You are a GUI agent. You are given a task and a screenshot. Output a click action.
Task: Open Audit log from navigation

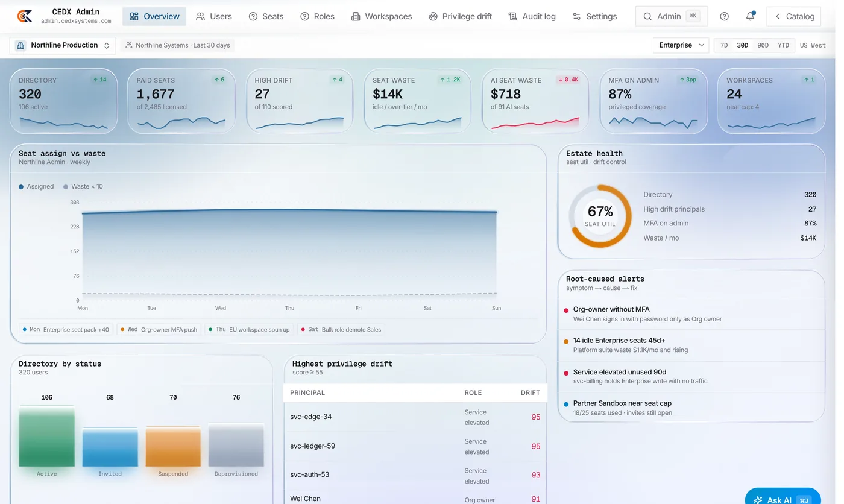point(532,16)
